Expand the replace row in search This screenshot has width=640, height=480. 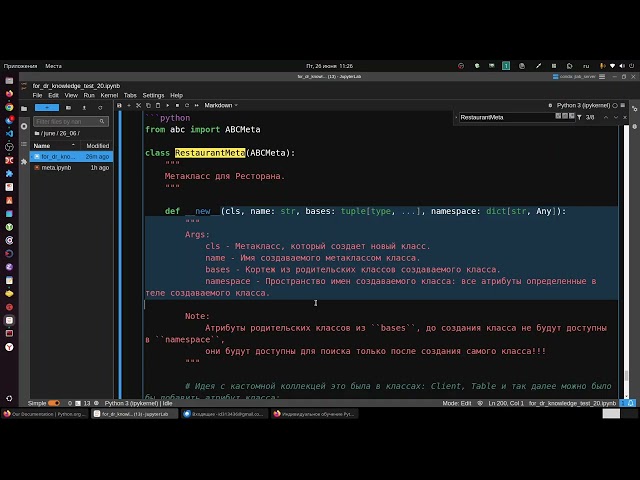456,118
